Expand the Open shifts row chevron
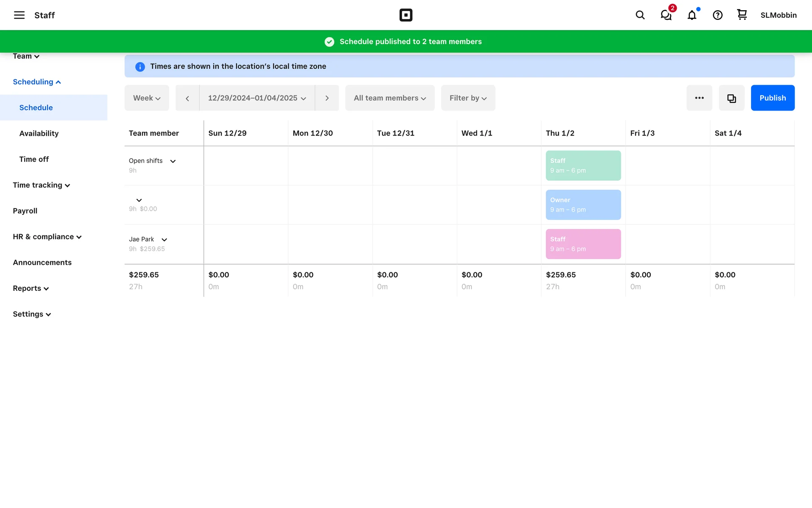Image resolution: width=812 pixels, height=508 pixels. pos(173,161)
